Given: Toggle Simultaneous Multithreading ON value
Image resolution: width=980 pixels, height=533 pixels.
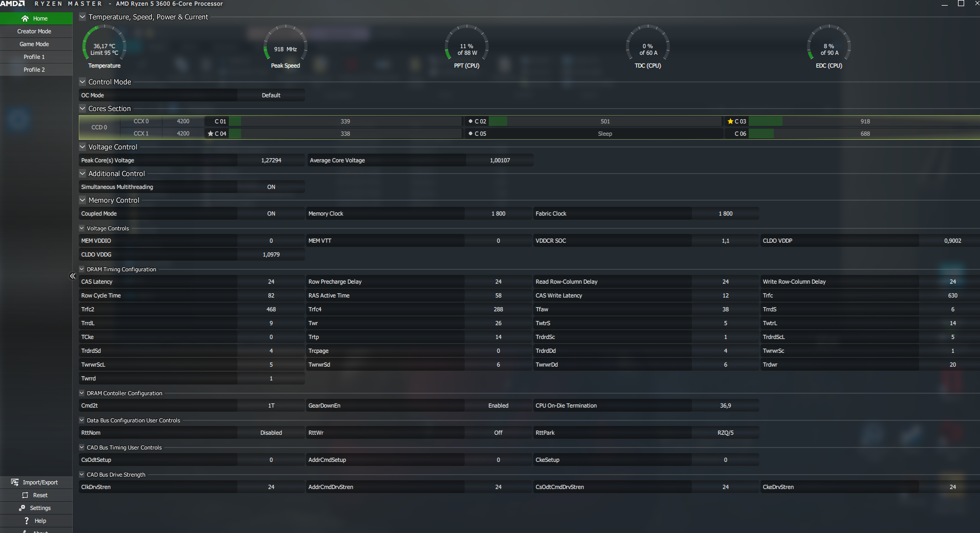Looking at the screenshot, I should pyautogui.click(x=271, y=187).
